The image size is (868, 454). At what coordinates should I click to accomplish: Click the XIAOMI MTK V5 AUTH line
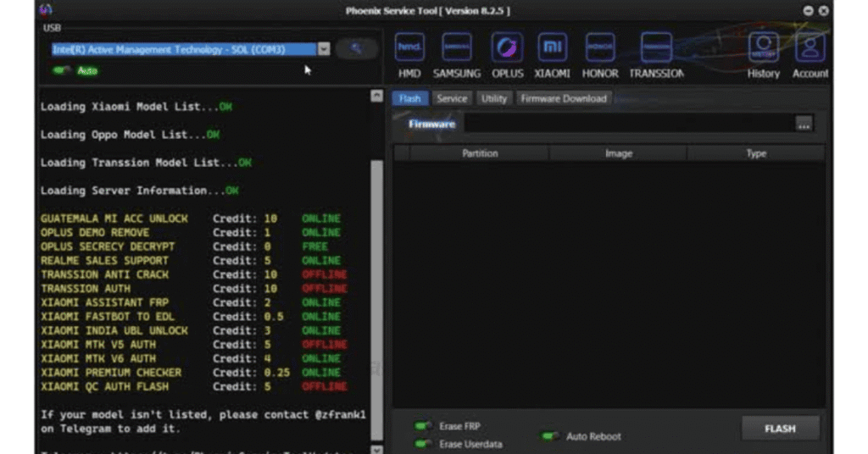[x=194, y=345]
